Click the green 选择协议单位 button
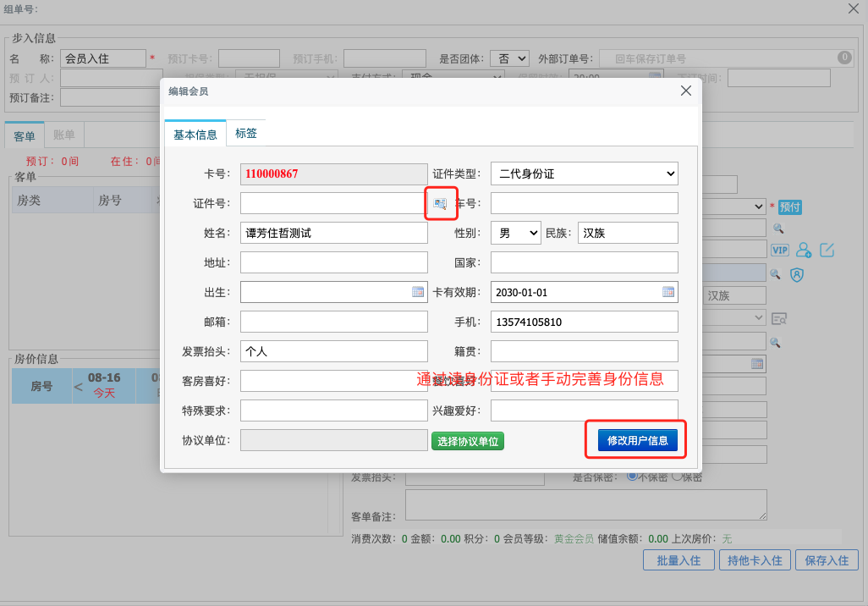The image size is (868, 606). click(468, 442)
